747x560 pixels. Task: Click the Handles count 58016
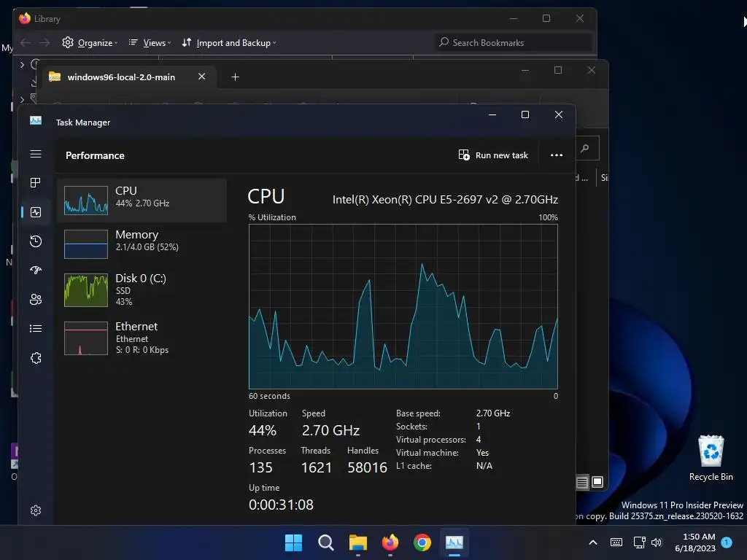pyautogui.click(x=368, y=467)
